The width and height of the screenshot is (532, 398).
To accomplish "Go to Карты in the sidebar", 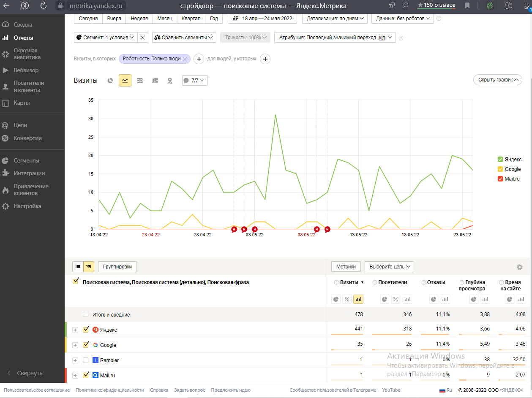I will click(22, 103).
